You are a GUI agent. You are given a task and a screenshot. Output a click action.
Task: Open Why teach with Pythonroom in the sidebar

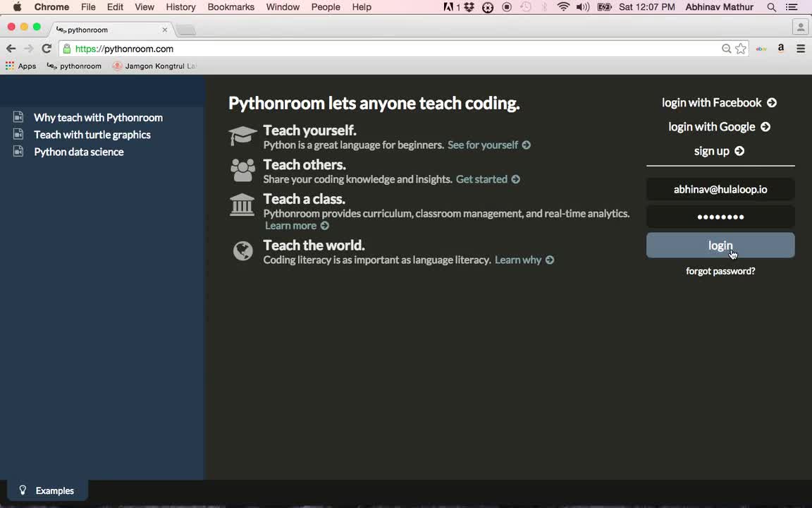coord(99,118)
